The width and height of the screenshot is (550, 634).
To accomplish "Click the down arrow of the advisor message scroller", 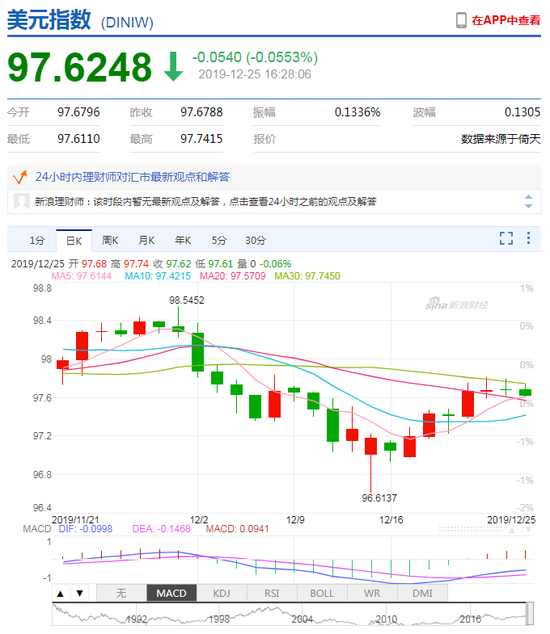I will pyautogui.click(x=528, y=206).
